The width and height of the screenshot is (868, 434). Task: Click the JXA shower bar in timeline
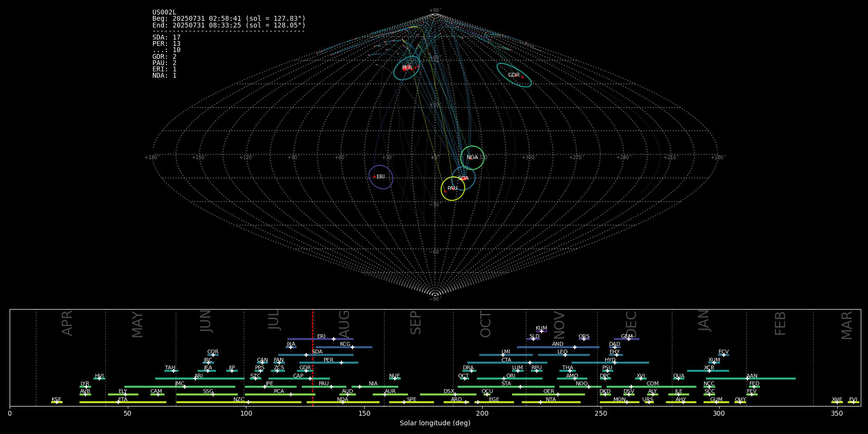coord(291,347)
